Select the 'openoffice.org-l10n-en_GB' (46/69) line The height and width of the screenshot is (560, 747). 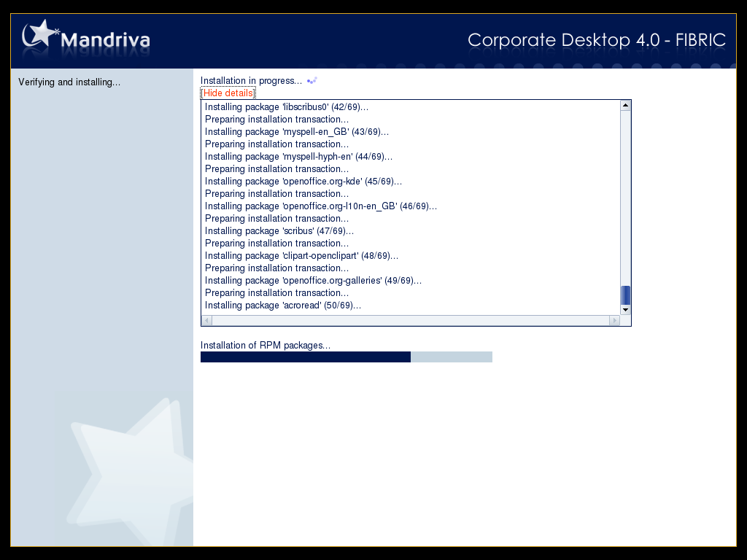(x=321, y=206)
